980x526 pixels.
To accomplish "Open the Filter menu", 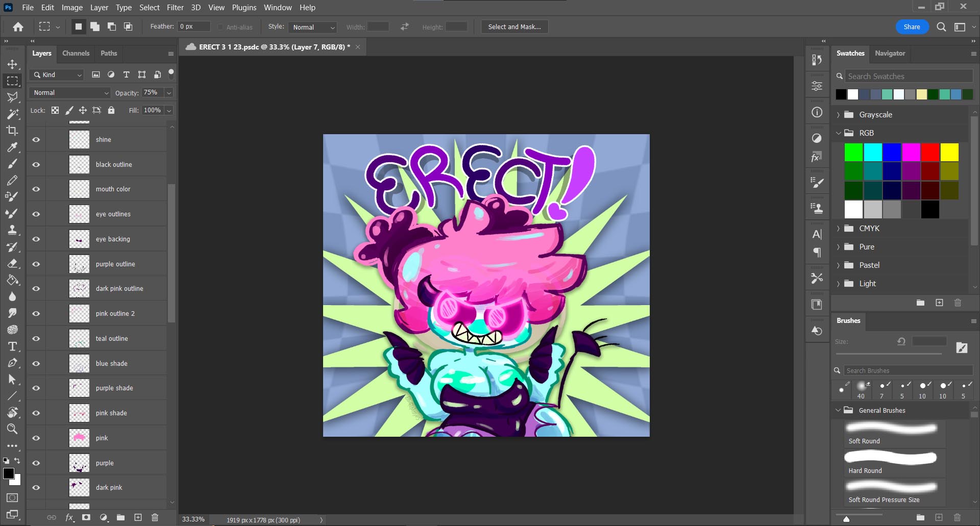I will [x=175, y=8].
